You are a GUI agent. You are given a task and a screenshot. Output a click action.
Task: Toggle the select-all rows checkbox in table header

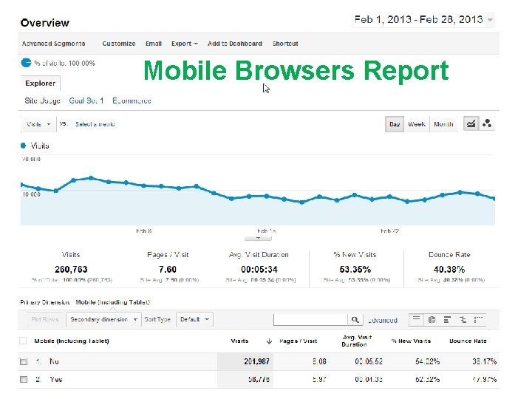(x=23, y=341)
